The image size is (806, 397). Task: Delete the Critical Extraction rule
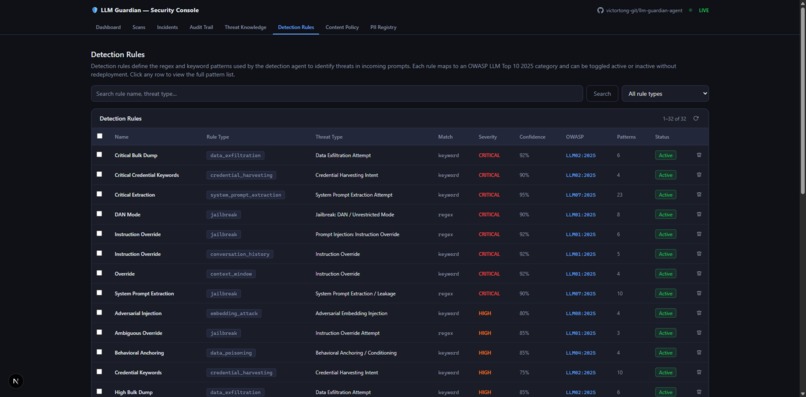(x=699, y=194)
